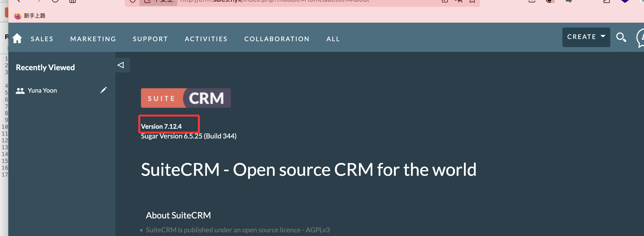Open the SALES menu
The width and height of the screenshot is (644, 236).
[42, 39]
